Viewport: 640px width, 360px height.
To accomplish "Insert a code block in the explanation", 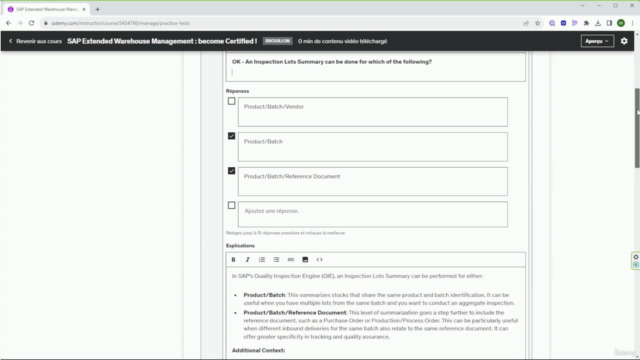I will click(320, 260).
